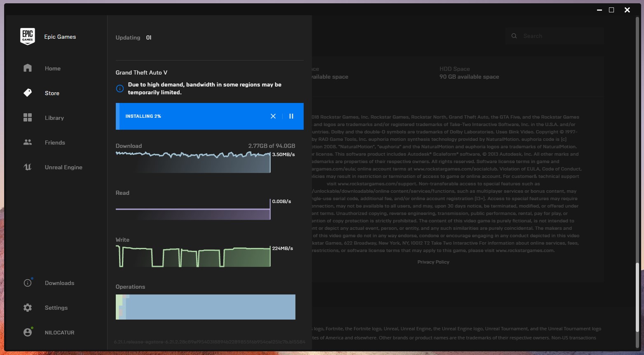Click the 2.77GB of 94.0GB text
Image resolution: width=644 pixels, height=355 pixels.
tap(272, 146)
